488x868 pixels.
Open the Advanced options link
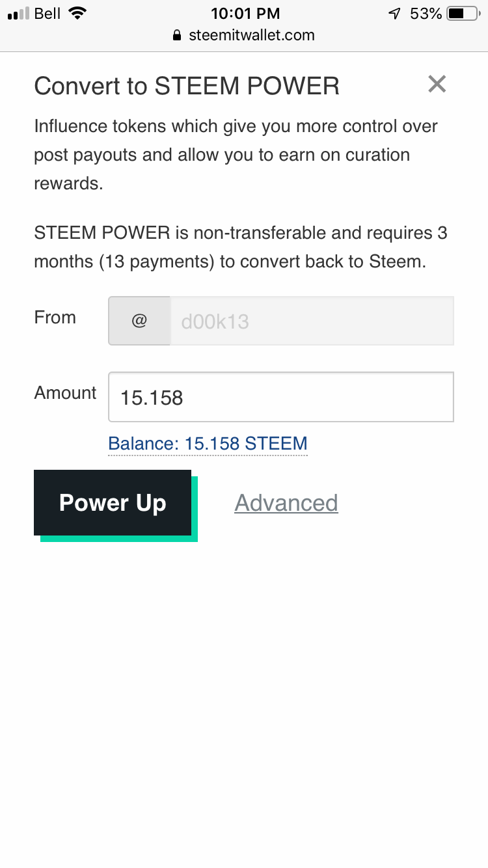tap(286, 503)
